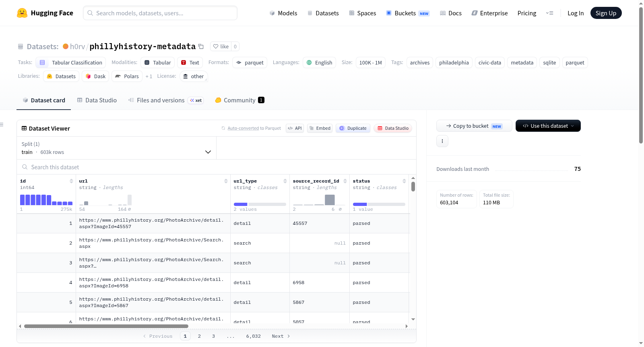This screenshot has height=347, width=644.
Task: Jump to last page 6,032
Action: pyautogui.click(x=254, y=336)
